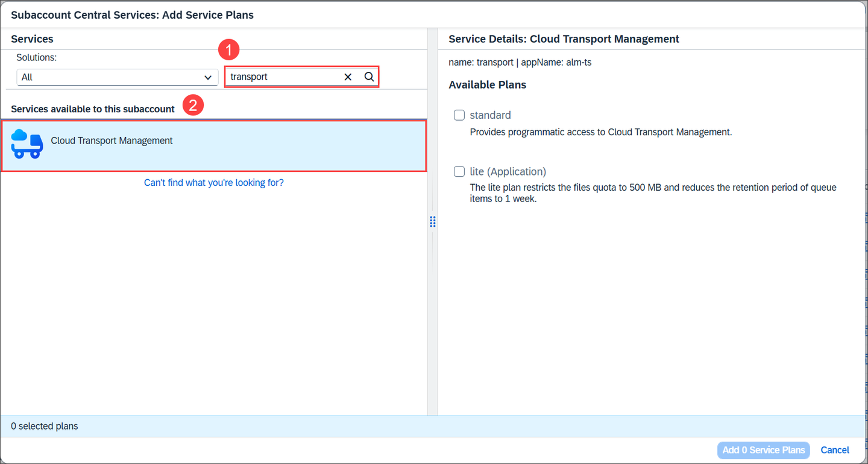Clear the transport search text
Viewport: 868px width, 464px height.
[348, 77]
